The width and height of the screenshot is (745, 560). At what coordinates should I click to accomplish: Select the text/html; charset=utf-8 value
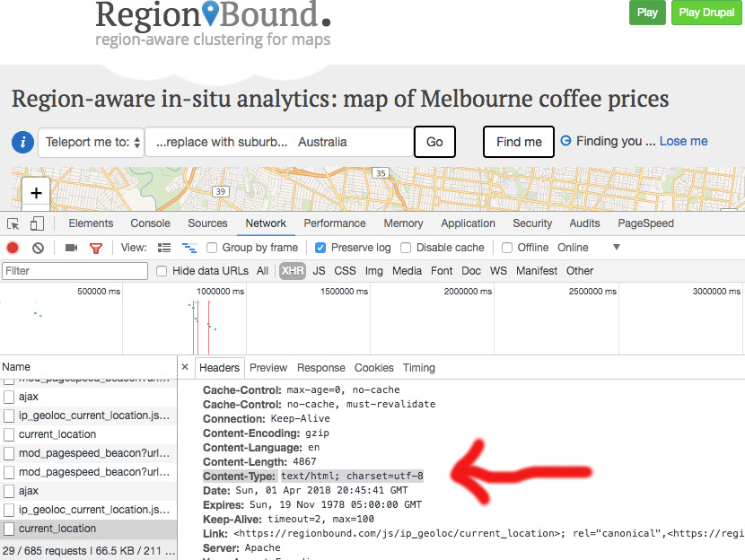tap(352, 476)
